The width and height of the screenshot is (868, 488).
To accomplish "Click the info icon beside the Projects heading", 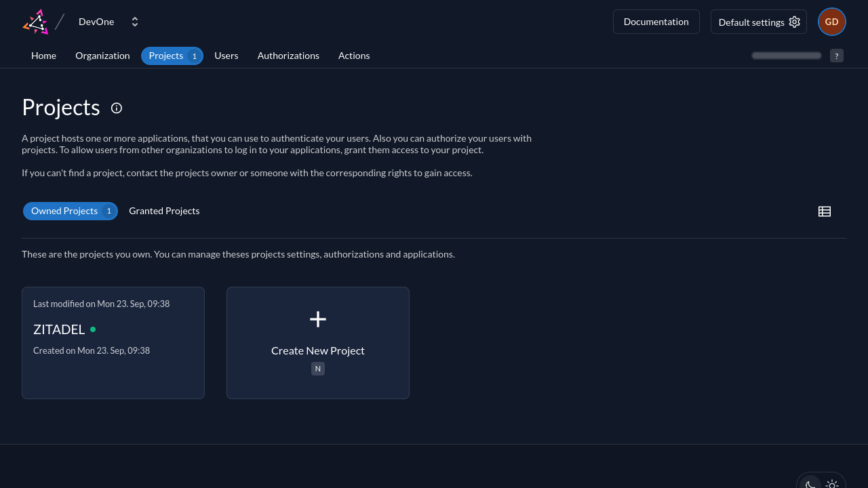I will (x=116, y=108).
